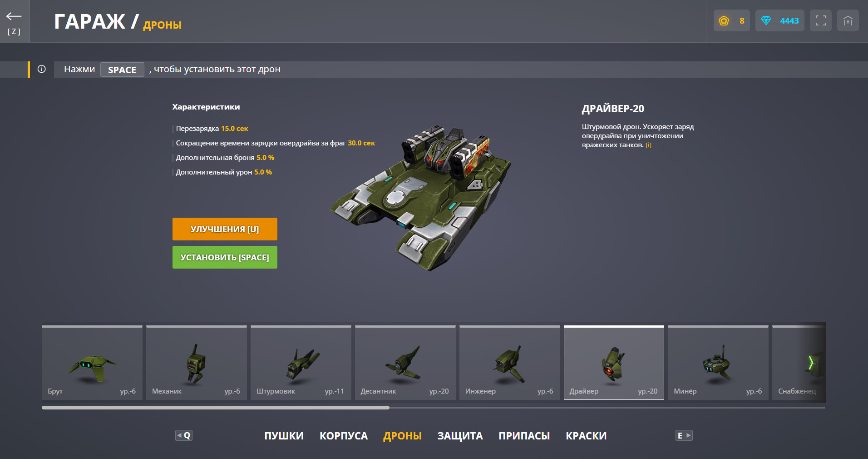Switch to the ПРИПАСЫ tab
The width and height of the screenshot is (868, 459).
coord(524,436)
